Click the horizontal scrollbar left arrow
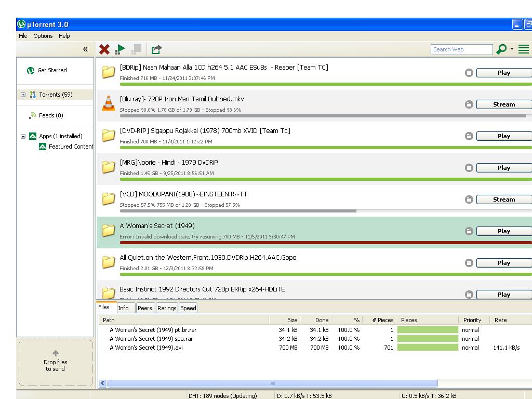The image size is (532, 399). click(103, 383)
